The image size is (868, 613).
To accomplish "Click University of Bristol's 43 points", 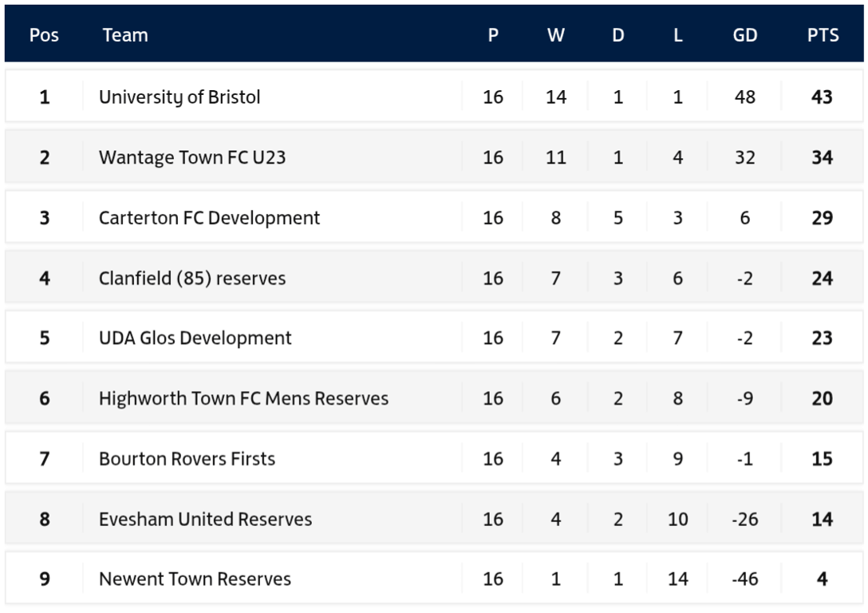I will 822,97.
